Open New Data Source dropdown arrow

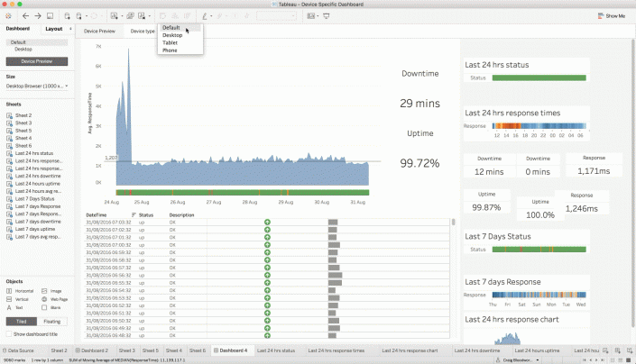pyautogui.click(x=87, y=16)
